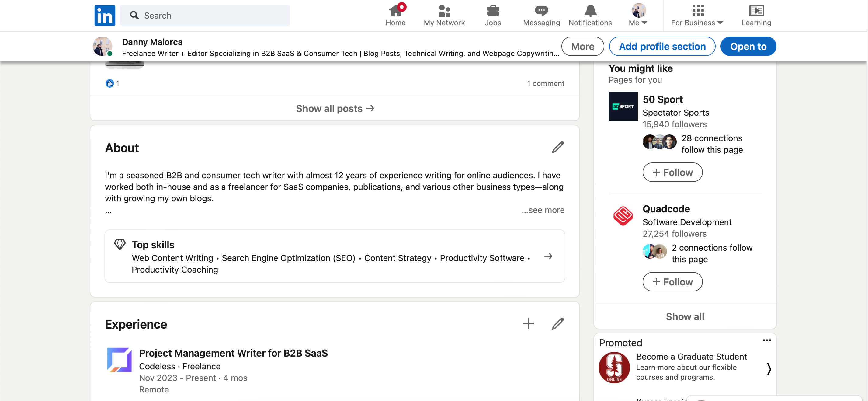This screenshot has height=401, width=868.
Task: Add new experience with plus icon
Action: coord(528,324)
